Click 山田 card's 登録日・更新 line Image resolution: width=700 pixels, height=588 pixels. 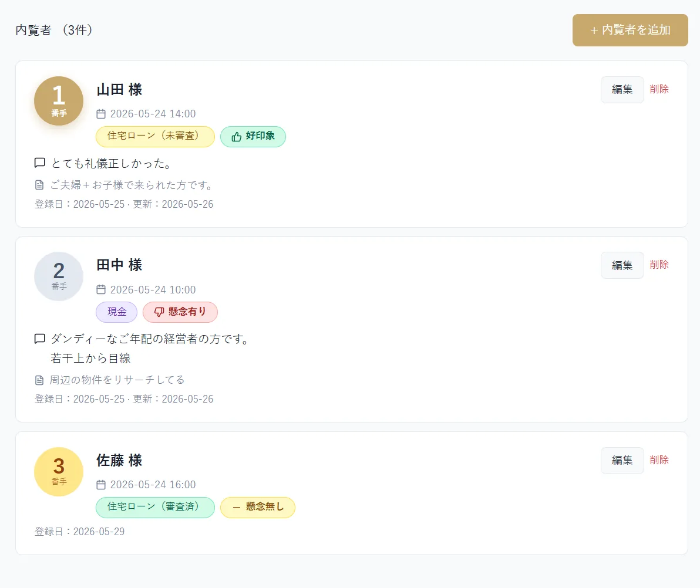[124, 204]
